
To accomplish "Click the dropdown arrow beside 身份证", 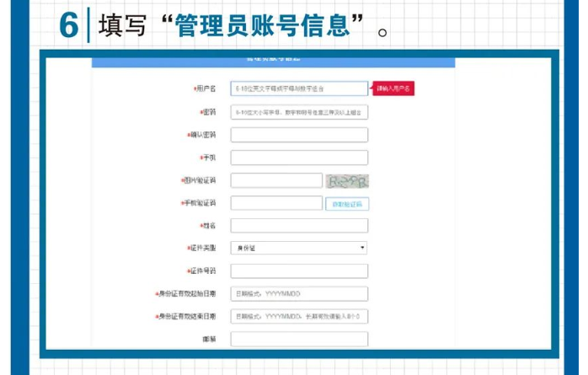I will [x=362, y=248].
